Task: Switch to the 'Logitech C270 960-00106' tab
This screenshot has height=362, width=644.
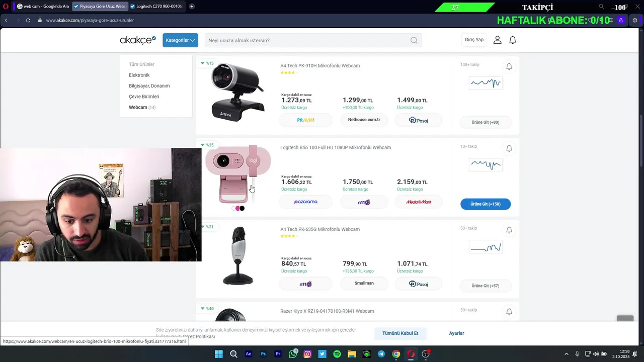Action: (x=156, y=7)
